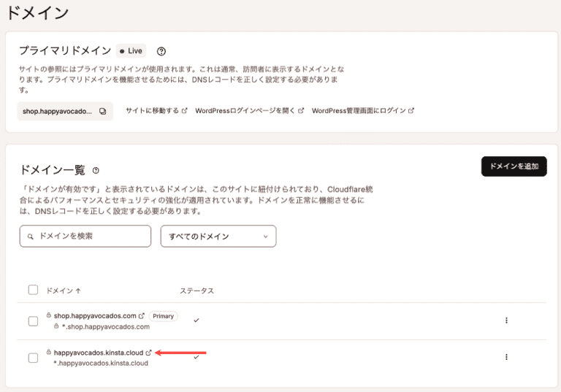
Task: Check the happyavocados.kinsta.cloud row checkbox
Action: [33, 358]
